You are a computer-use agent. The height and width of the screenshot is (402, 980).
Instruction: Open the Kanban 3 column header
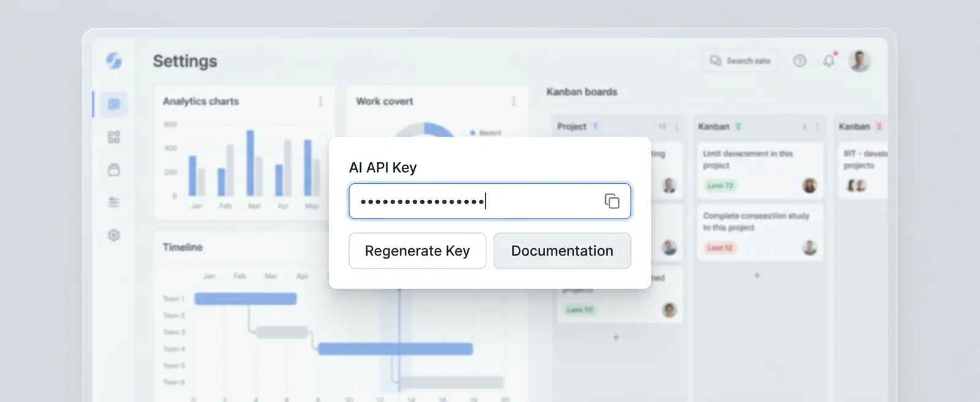click(x=861, y=126)
